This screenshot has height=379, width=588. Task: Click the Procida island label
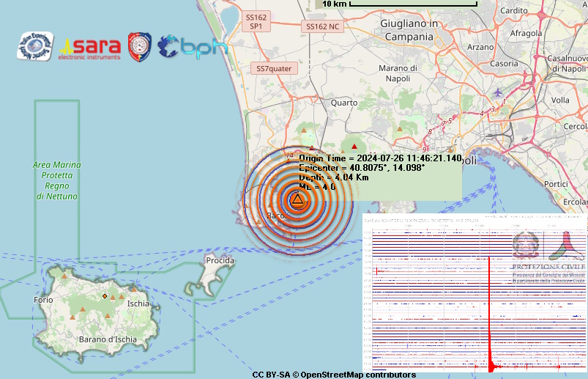pyautogui.click(x=220, y=260)
